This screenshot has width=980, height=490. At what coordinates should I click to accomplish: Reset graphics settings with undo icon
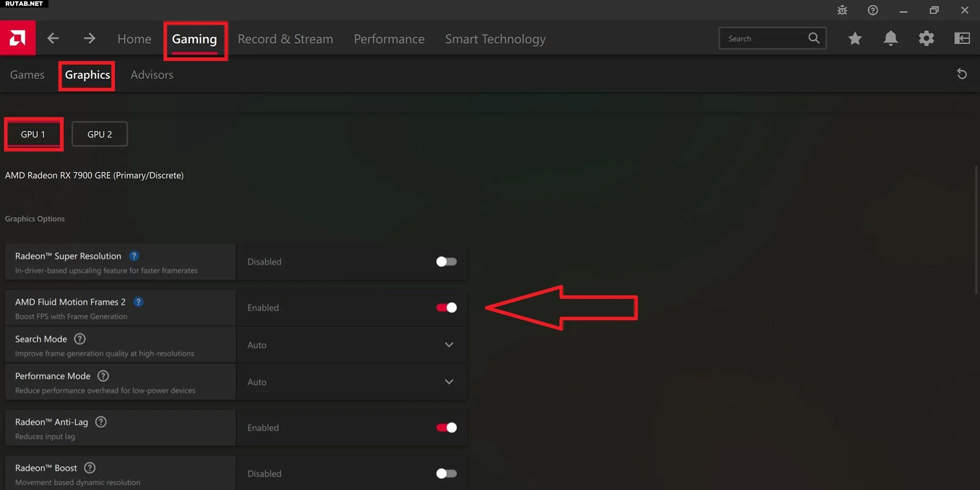962,74
